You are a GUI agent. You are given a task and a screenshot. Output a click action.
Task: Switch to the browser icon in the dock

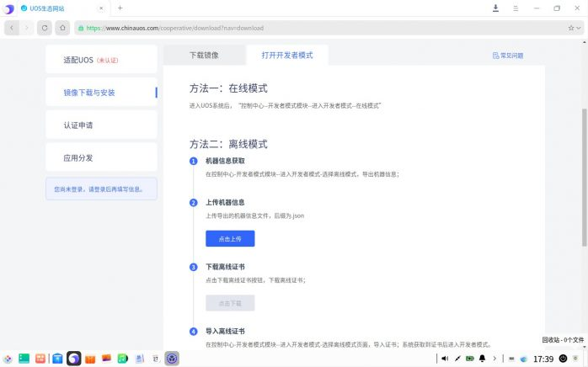click(74, 359)
